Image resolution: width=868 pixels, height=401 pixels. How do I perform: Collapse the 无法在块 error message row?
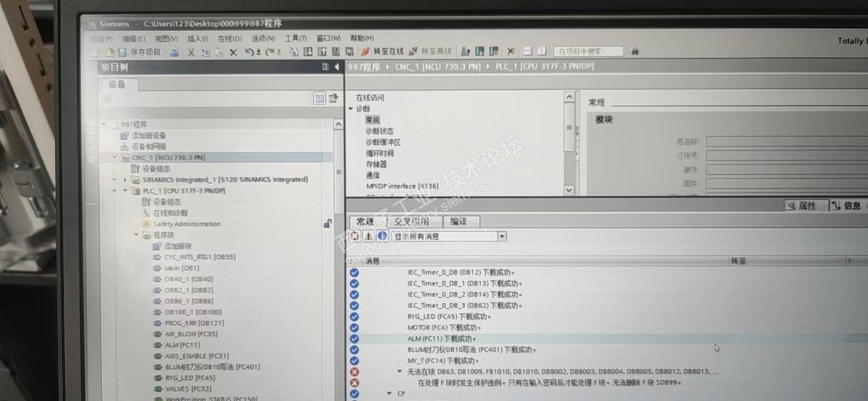[400, 371]
